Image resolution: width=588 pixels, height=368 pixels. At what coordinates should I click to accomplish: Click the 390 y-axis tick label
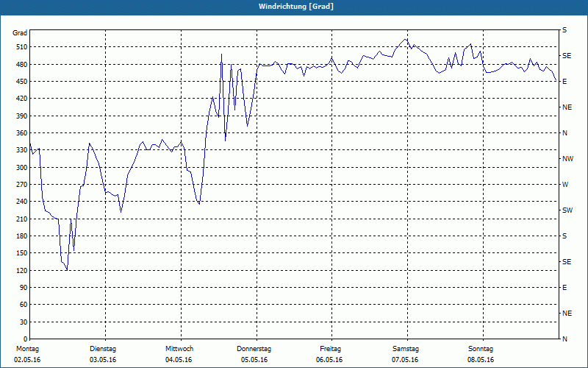click(22, 116)
